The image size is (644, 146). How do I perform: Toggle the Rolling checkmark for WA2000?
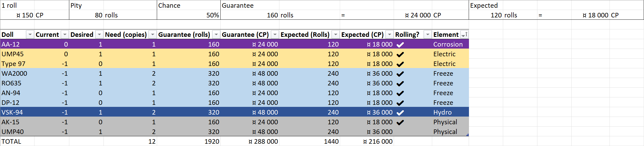400,74
